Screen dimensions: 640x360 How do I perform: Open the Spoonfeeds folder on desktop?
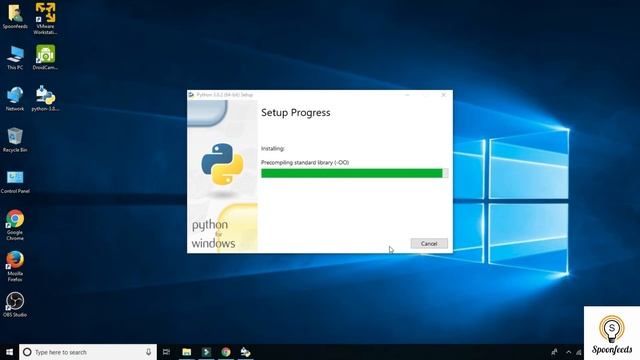tap(15, 16)
